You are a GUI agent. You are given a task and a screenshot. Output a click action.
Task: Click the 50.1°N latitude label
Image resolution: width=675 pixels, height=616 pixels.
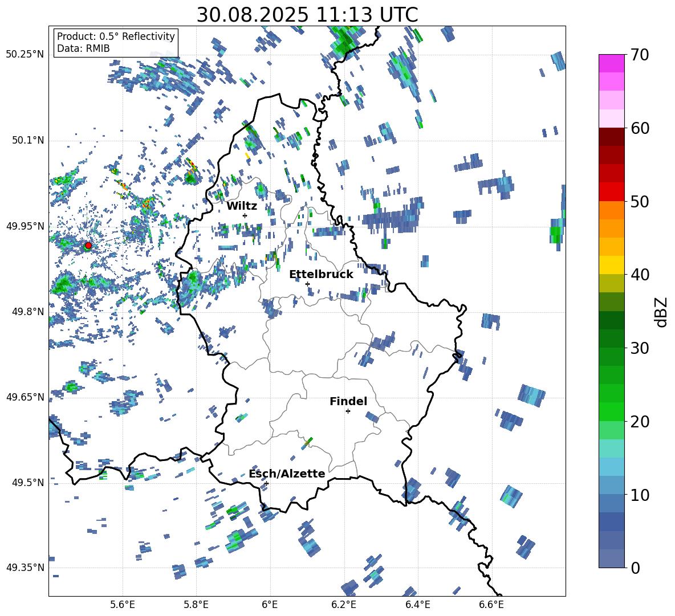pyautogui.click(x=27, y=141)
